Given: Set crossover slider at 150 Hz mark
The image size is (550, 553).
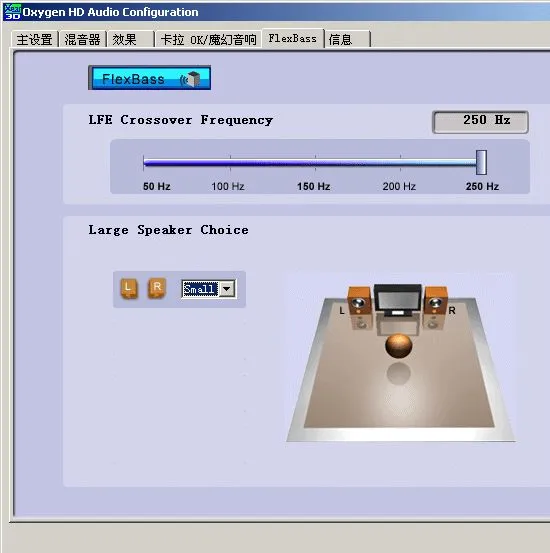Looking at the screenshot, I should tap(315, 162).
